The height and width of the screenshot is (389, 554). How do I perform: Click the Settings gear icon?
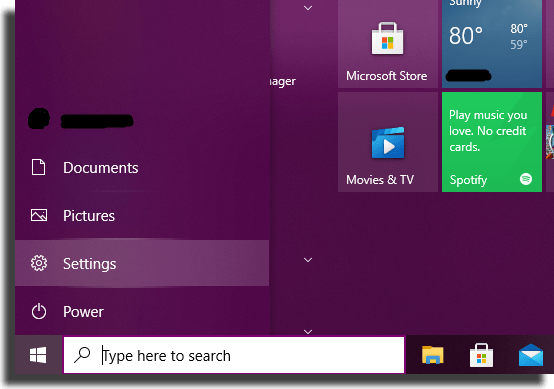click(39, 263)
